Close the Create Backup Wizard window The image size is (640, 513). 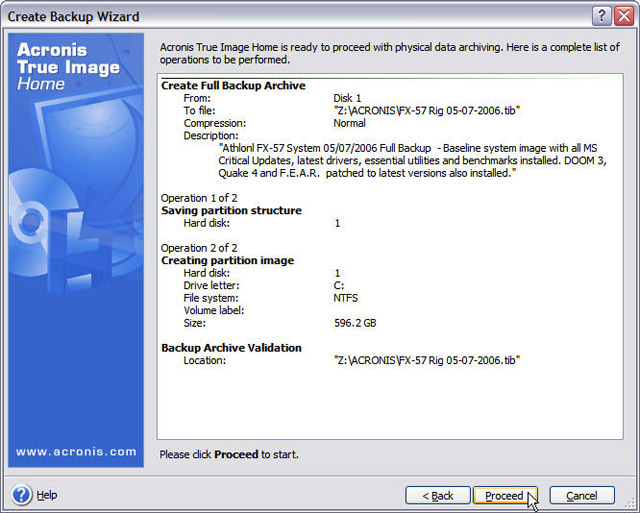[x=624, y=16]
